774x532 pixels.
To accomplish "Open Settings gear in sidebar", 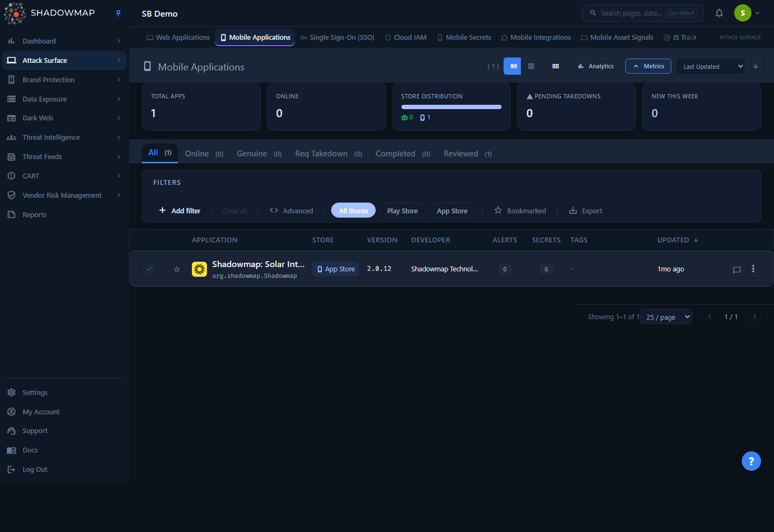I will pos(11,392).
